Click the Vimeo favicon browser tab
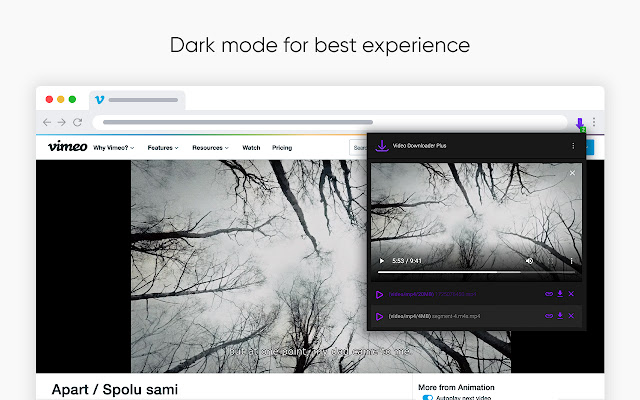 (x=137, y=100)
